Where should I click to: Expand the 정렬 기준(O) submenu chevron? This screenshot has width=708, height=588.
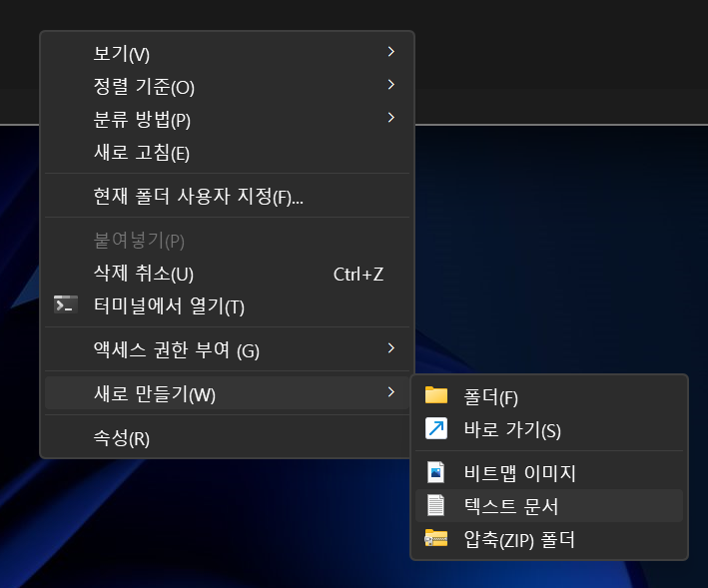point(391,85)
